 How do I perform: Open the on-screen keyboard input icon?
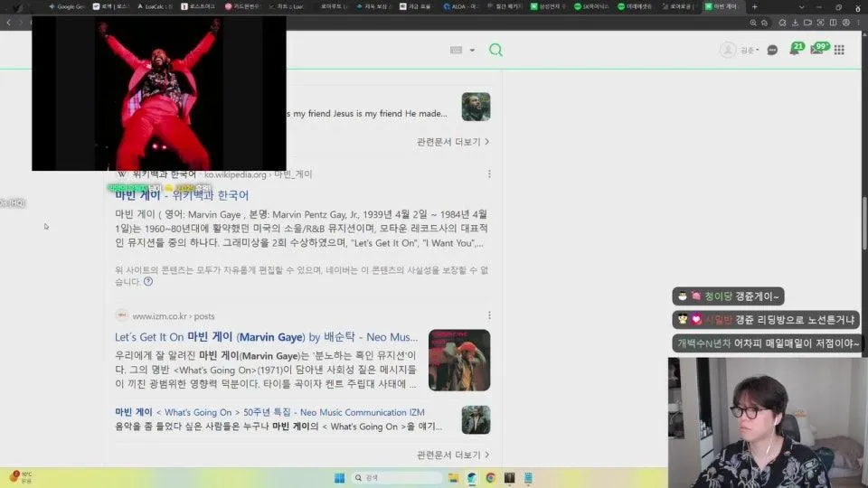coord(456,50)
